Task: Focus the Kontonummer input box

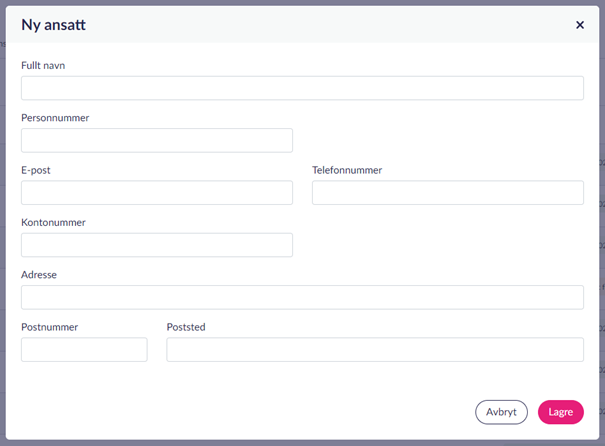Action: click(x=157, y=245)
